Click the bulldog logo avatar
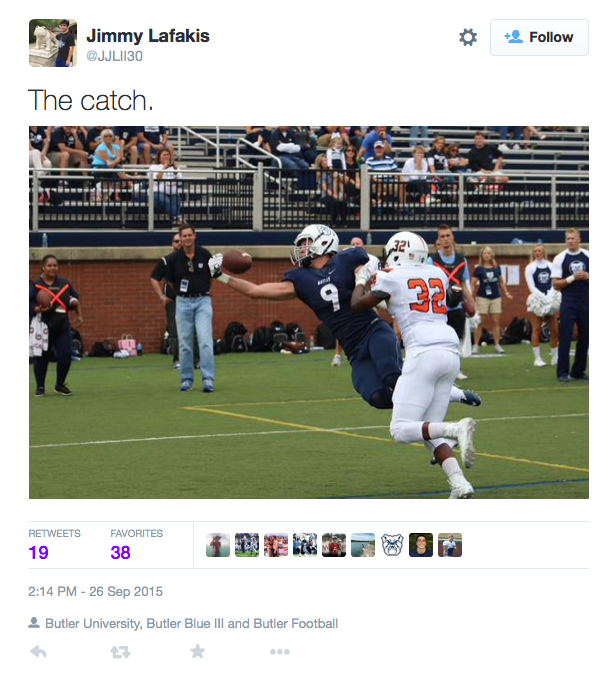 392,545
